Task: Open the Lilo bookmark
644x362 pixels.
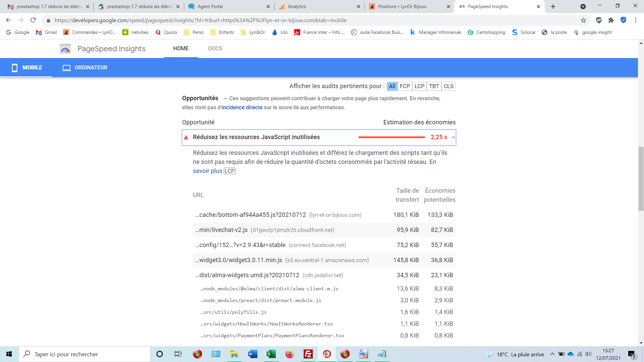Action: [x=280, y=32]
